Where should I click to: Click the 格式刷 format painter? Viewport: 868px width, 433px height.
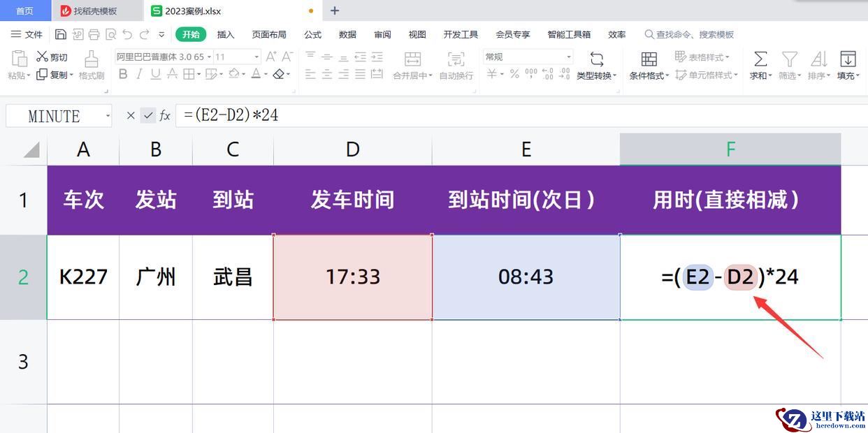point(92,66)
